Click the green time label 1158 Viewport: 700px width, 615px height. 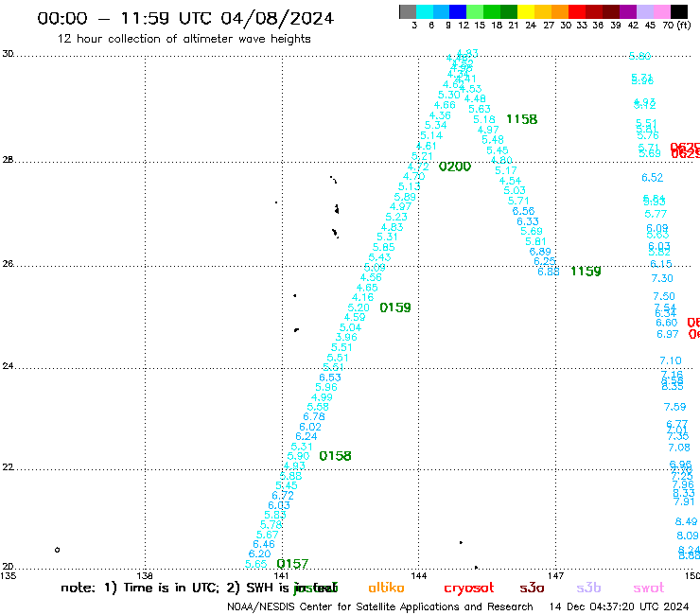[521, 119]
